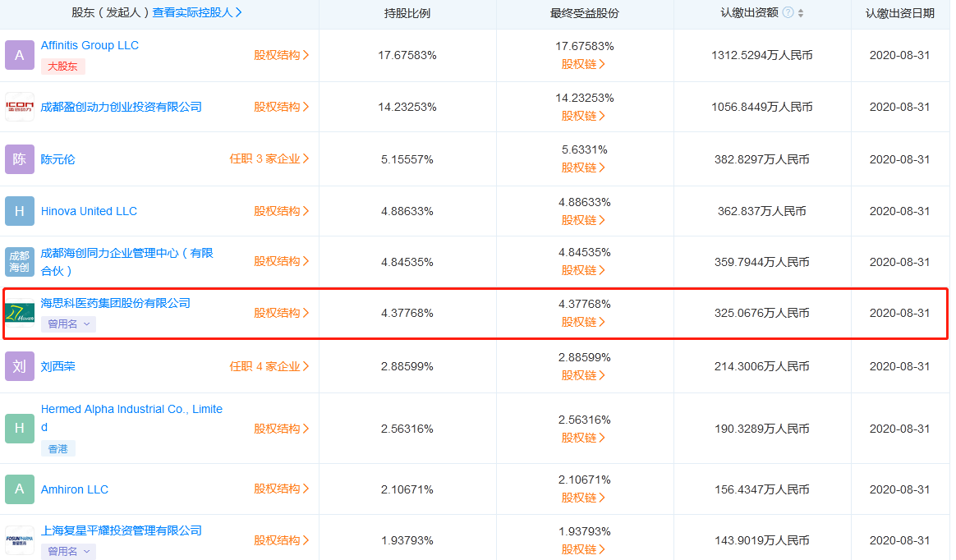Expand 曾用名 dropdown under 海思科医药
Viewport: 956px width, 560px height.
[x=68, y=324]
